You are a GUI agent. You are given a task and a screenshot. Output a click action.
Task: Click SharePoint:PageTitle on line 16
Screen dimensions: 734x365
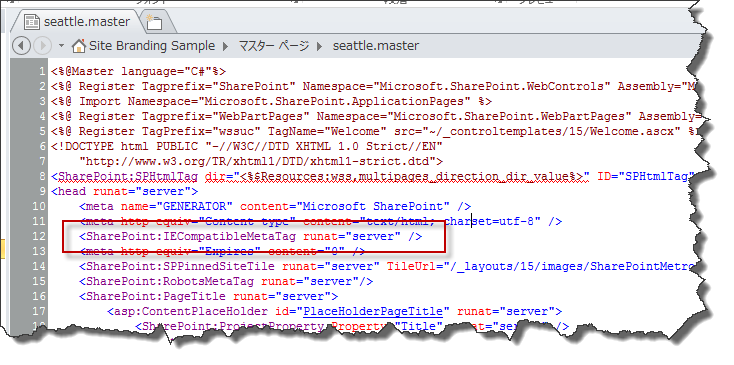point(155,296)
